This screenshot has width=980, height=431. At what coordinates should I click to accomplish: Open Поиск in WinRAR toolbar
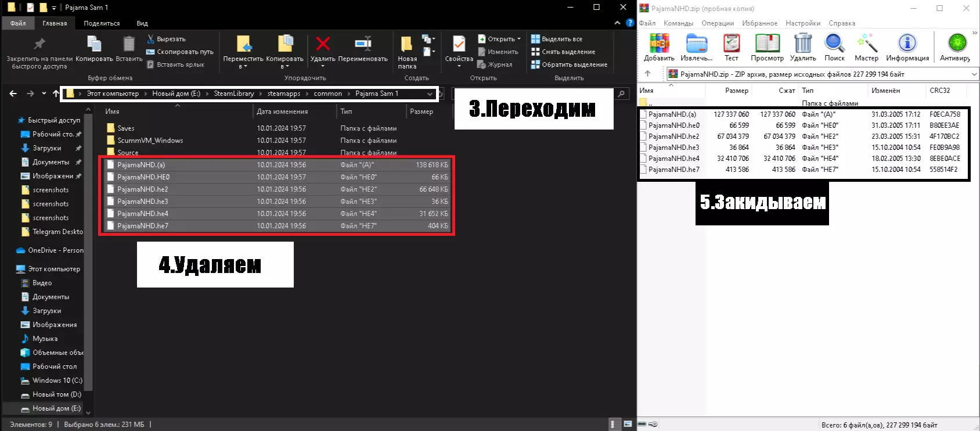coord(834,48)
